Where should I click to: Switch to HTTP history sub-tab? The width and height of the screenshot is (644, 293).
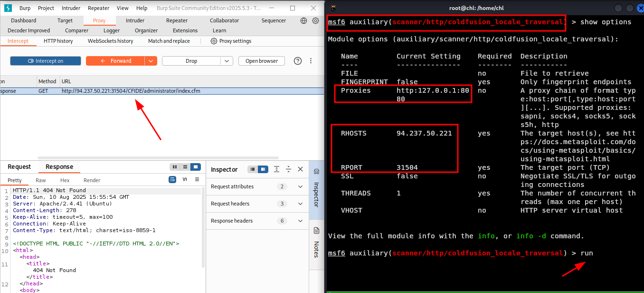click(58, 41)
